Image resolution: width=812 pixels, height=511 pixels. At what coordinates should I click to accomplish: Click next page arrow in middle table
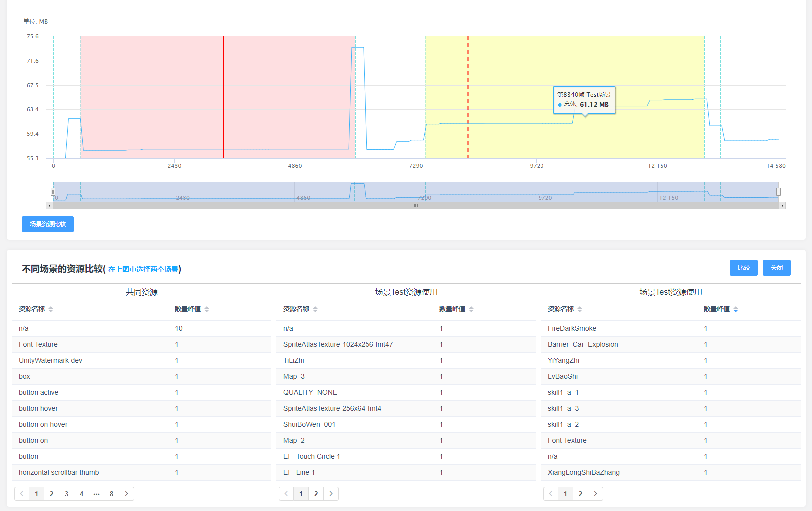coord(331,494)
